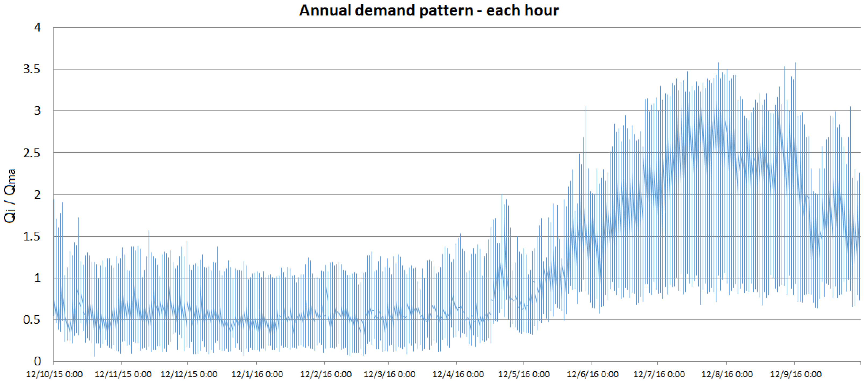Click the x-axis label 12/11/15 0:00
The image size is (868, 381).
tap(123, 374)
